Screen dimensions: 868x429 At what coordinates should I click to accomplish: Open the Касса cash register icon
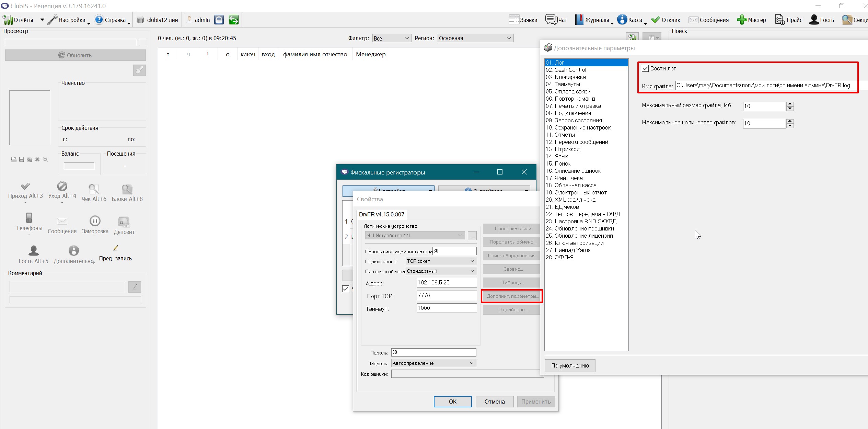point(622,20)
